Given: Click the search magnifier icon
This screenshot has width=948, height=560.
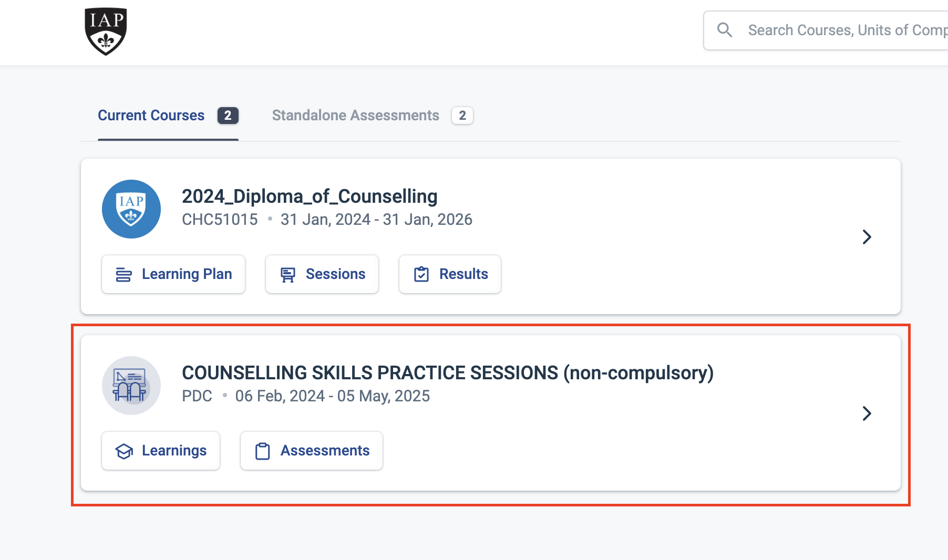Looking at the screenshot, I should (725, 30).
